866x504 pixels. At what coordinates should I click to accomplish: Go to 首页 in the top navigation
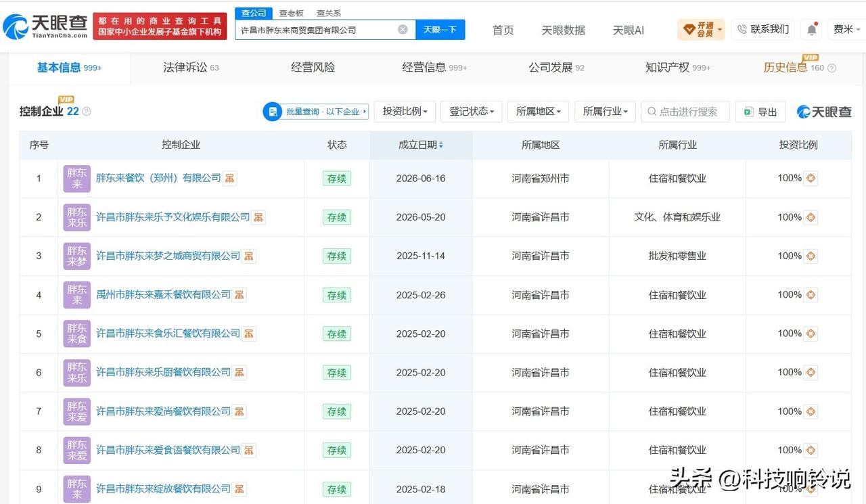(x=503, y=30)
